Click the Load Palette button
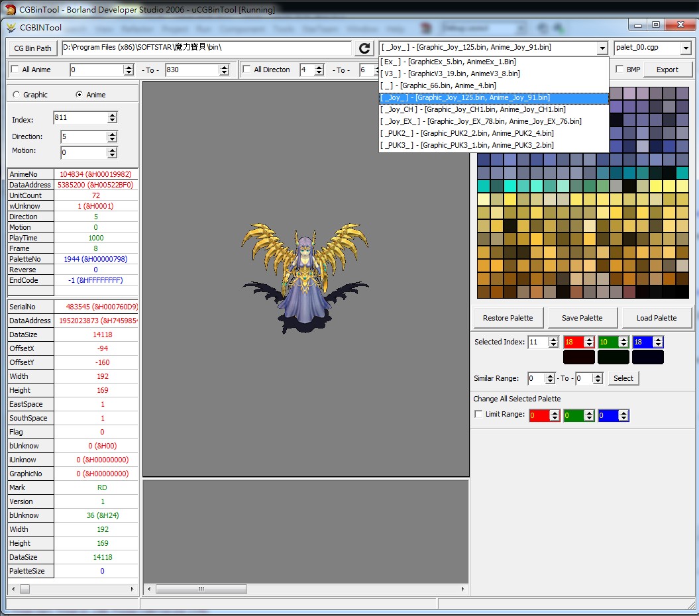 coord(656,318)
